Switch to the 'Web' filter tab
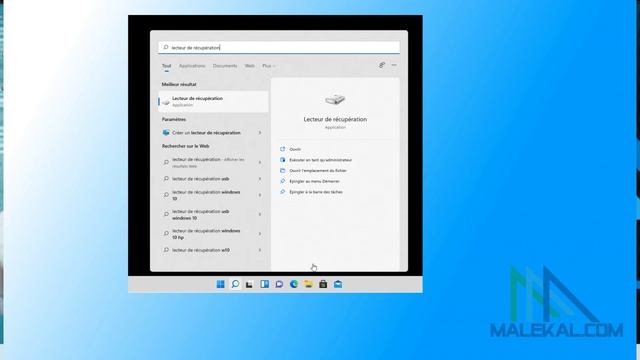640x360 pixels. point(250,66)
